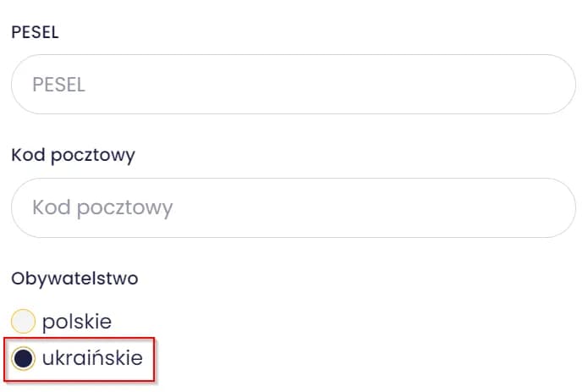
Task: Activate the postal code entry box
Action: click(293, 207)
